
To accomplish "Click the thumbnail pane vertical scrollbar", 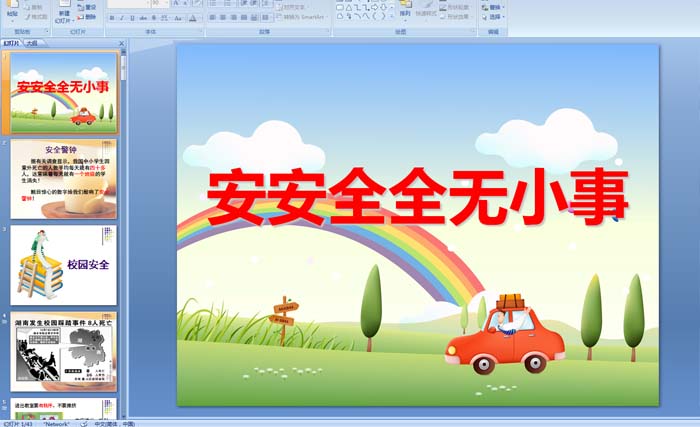I will 124,232.
